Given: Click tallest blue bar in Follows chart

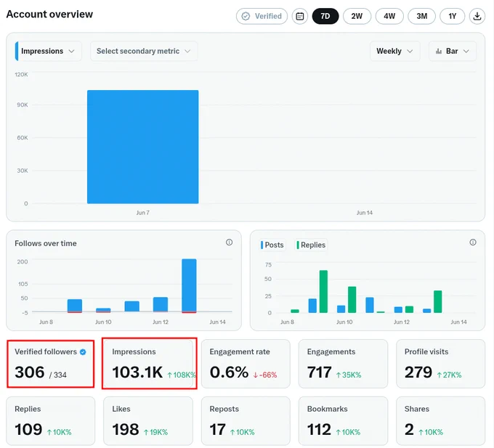Looking at the screenshot, I should [189, 286].
